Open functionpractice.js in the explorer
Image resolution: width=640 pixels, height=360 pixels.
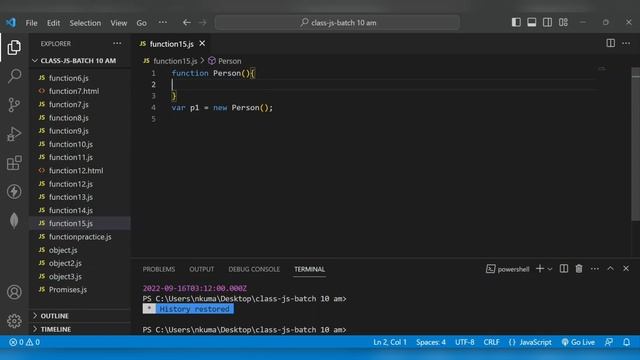click(80, 237)
